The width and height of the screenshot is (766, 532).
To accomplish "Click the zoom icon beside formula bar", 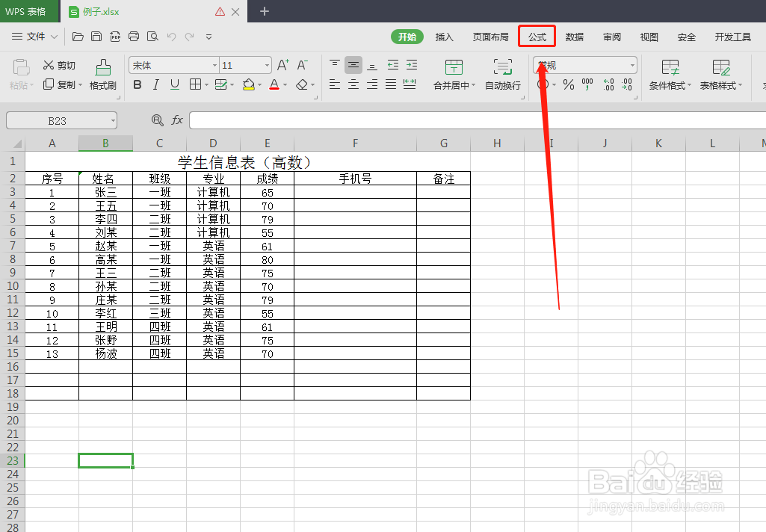I will tap(157, 120).
